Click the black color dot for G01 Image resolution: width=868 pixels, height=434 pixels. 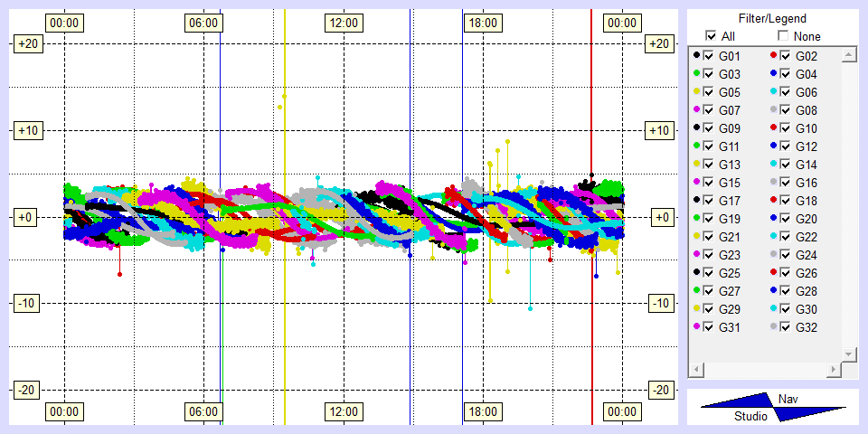tap(696, 56)
